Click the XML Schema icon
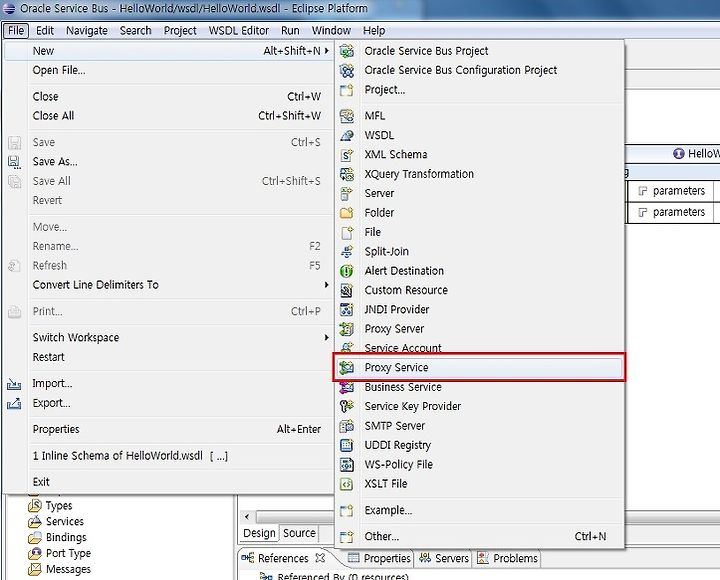The image size is (720, 580). click(x=347, y=155)
